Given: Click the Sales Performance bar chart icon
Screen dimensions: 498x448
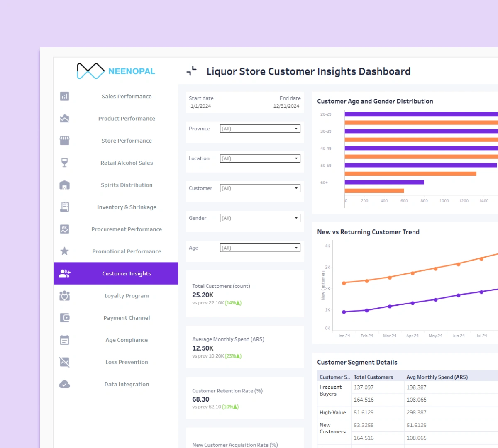Looking at the screenshot, I should (x=64, y=96).
